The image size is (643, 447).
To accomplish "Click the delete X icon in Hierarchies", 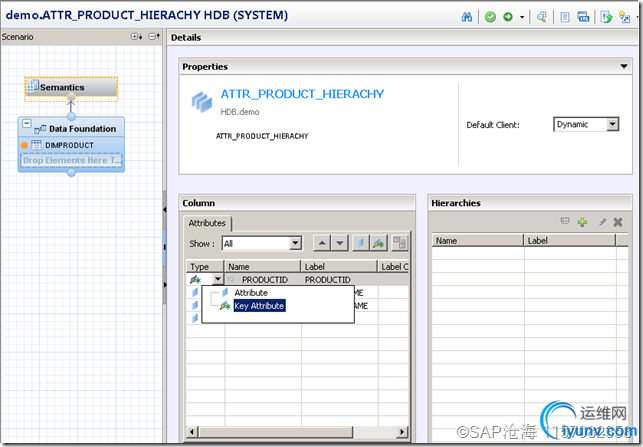I will [618, 221].
